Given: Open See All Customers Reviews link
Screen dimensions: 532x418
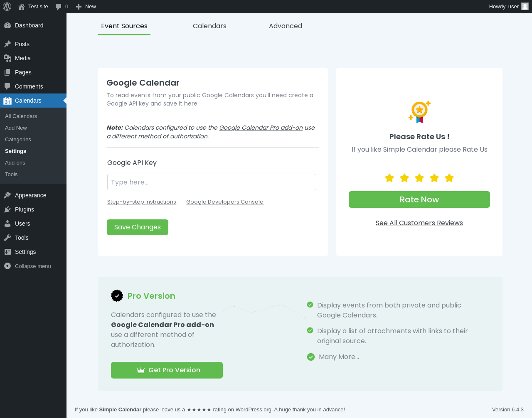Looking at the screenshot, I should (x=419, y=223).
